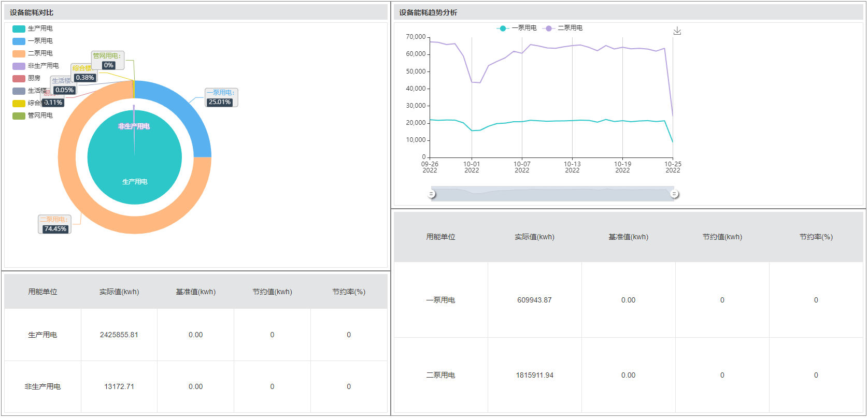Image resolution: width=868 pixels, height=418 pixels.
Task: Click the 设备能耗趋势分析 panel title
Action: 428,12
